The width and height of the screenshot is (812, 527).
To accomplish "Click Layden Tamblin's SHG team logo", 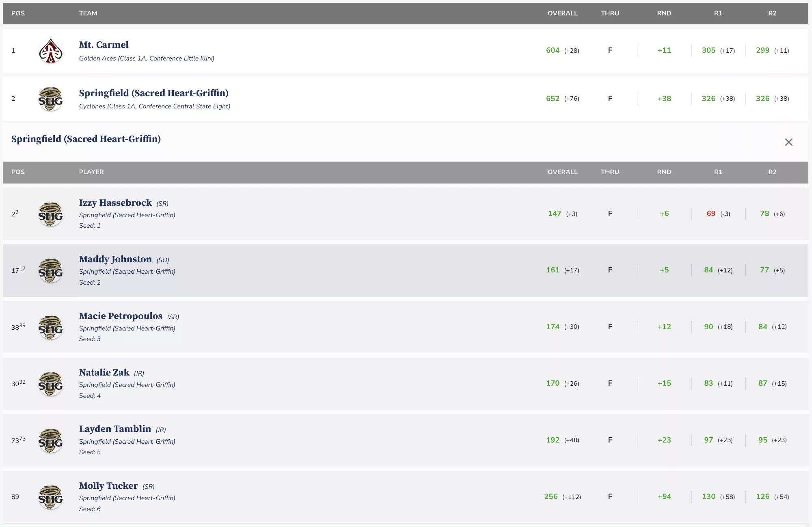I will pyautogui.click(x=50, y=441).
